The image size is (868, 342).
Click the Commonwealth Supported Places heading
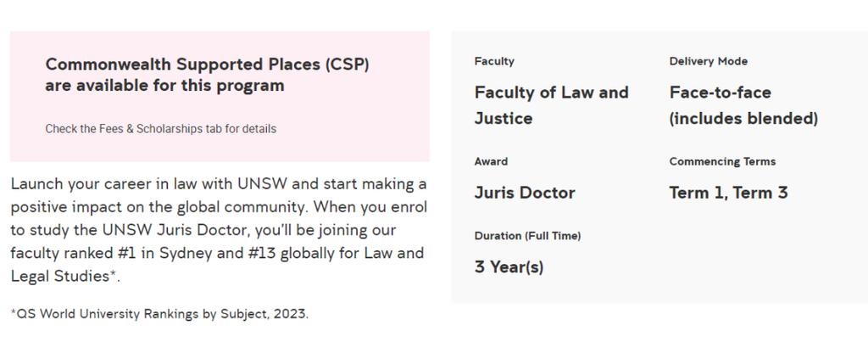tap(207, 75)
